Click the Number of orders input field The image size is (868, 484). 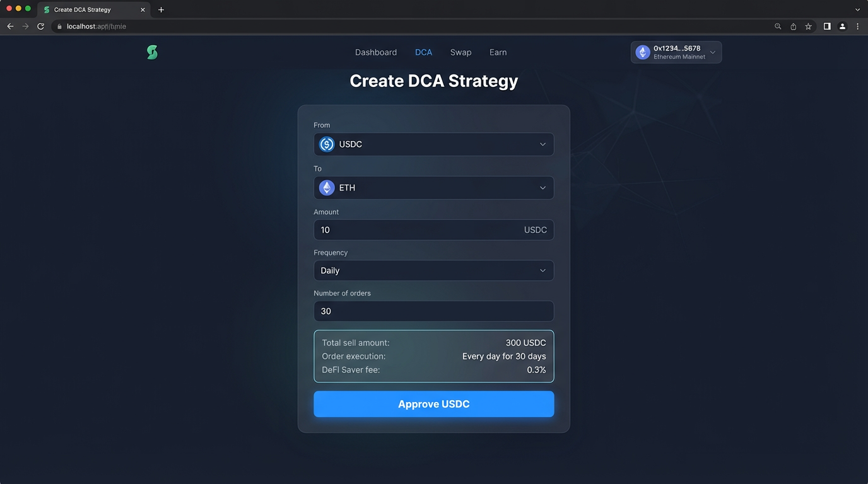coord(433,311)
